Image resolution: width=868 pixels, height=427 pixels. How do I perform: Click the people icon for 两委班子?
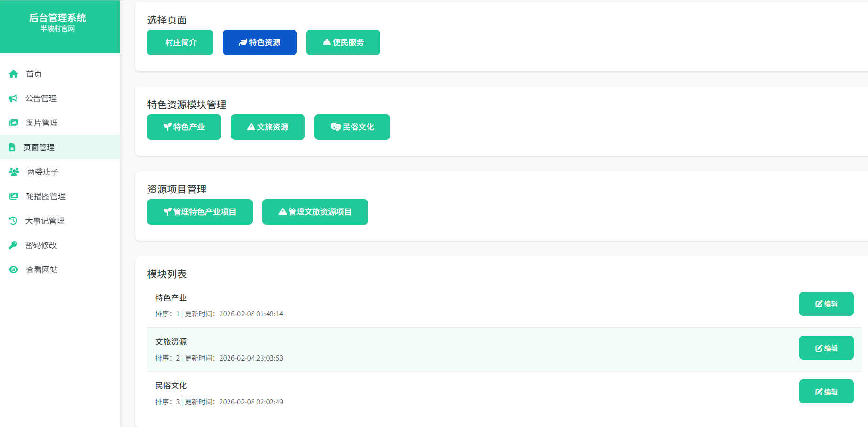click(14, 172)
